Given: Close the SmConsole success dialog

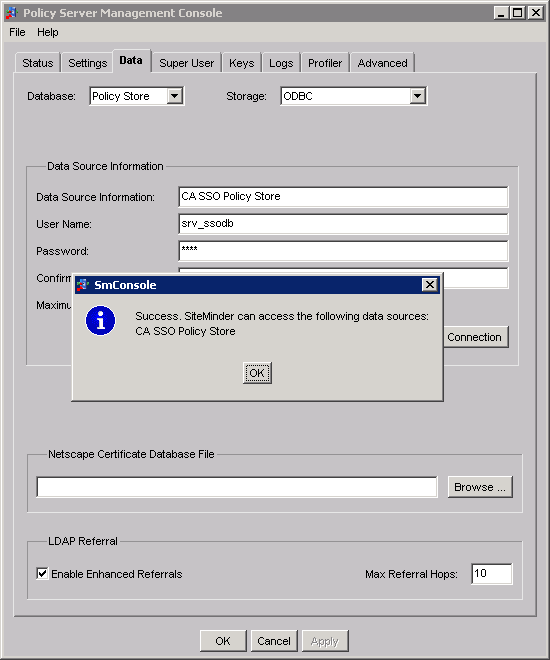Looking at the screenshot, I should (x=430, y=285).
